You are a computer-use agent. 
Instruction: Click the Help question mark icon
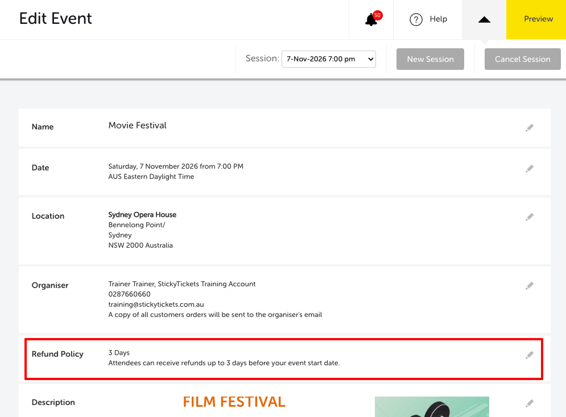pyautogui.click(x=416, y=19)
